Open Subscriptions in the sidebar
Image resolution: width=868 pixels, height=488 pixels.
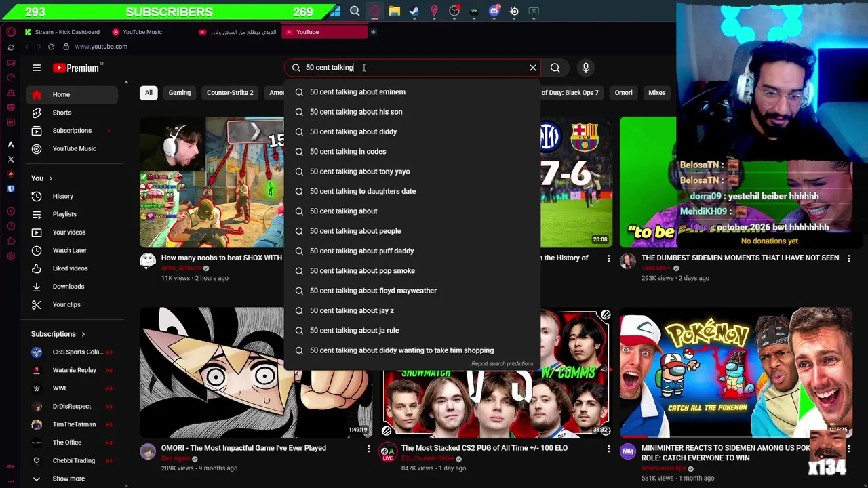[x=73, y=131]
